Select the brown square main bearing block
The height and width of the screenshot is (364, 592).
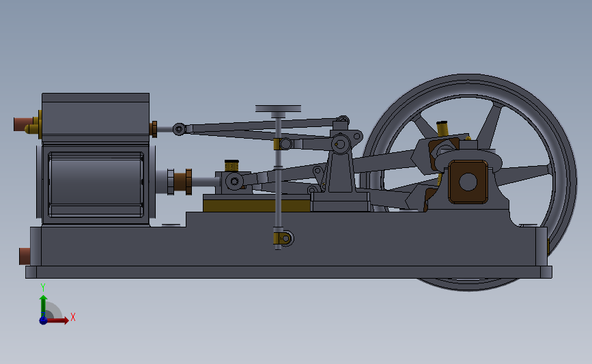468,182
